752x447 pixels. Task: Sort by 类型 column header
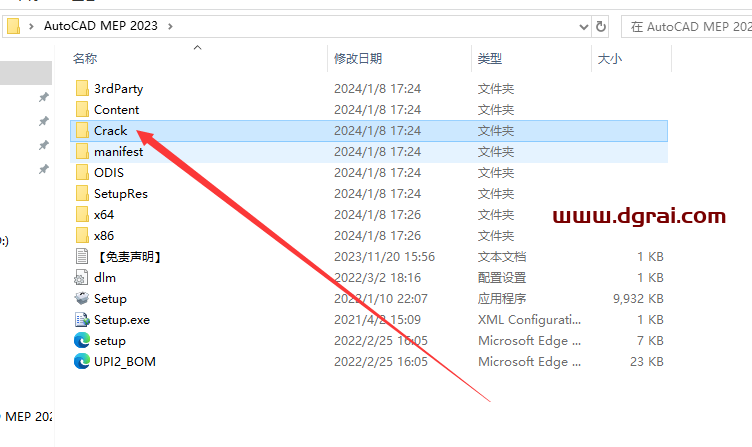point(490,59)
